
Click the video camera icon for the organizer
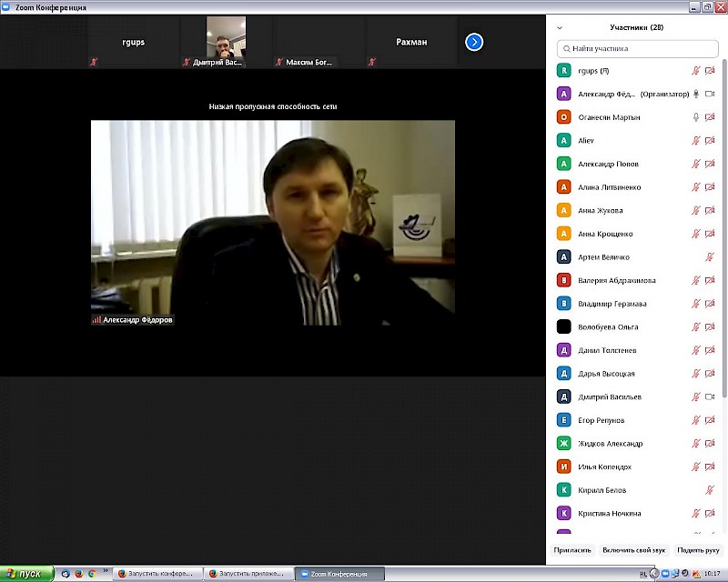(710, 94)
